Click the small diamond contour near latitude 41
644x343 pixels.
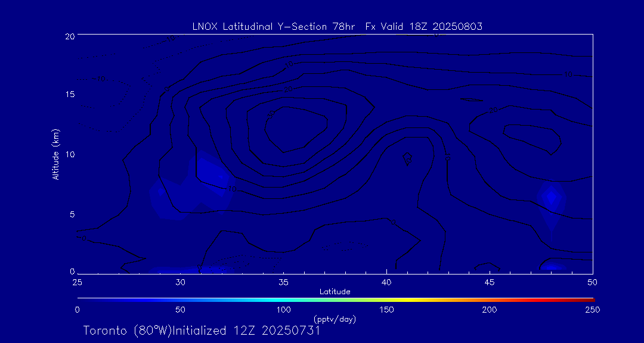[x=407, y=158]
